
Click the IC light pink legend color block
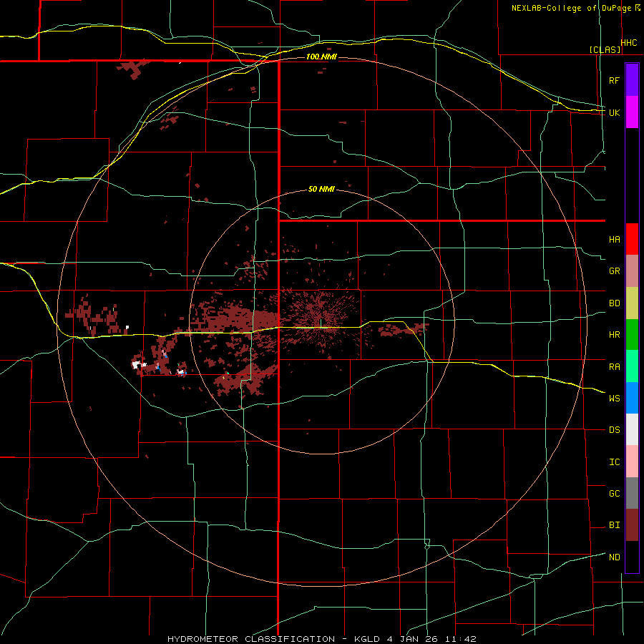(x=632, y=462)
